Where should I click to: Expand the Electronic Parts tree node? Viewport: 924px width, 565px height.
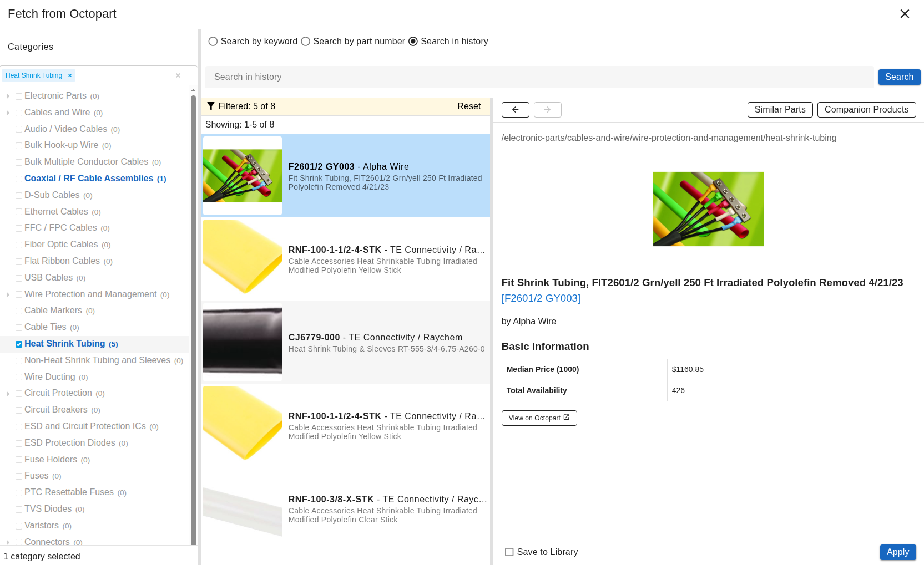(8, 96)
